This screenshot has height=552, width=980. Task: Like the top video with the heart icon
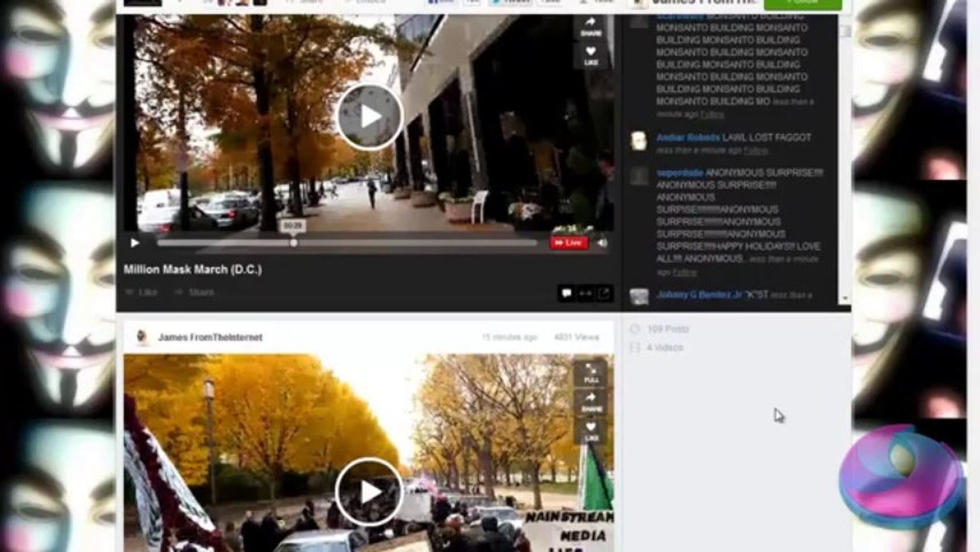coord(591,55)
